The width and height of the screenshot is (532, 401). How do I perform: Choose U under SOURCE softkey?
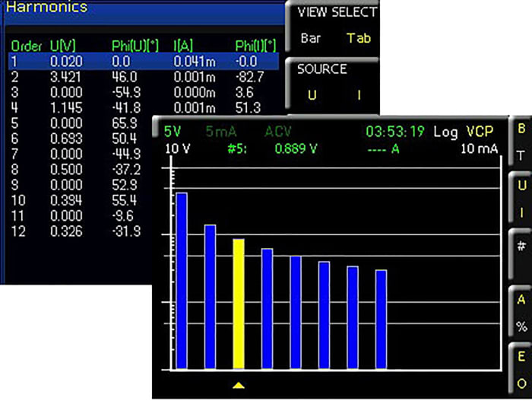312,95
